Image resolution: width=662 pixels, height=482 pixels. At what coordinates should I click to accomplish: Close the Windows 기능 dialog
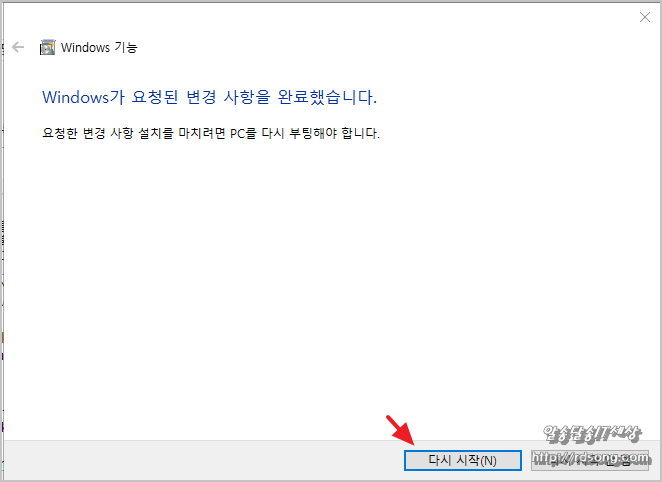point(645,17)
